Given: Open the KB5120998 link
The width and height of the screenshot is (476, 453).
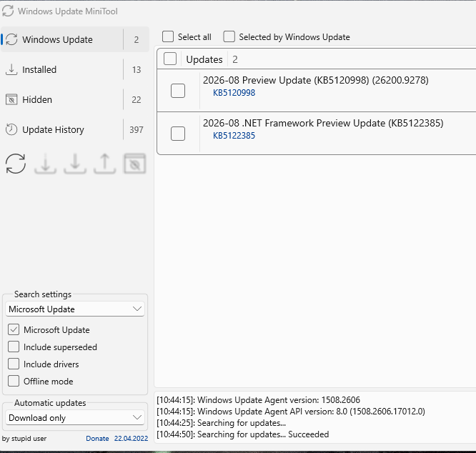Looking at the screenshot, I should point(234,93).
